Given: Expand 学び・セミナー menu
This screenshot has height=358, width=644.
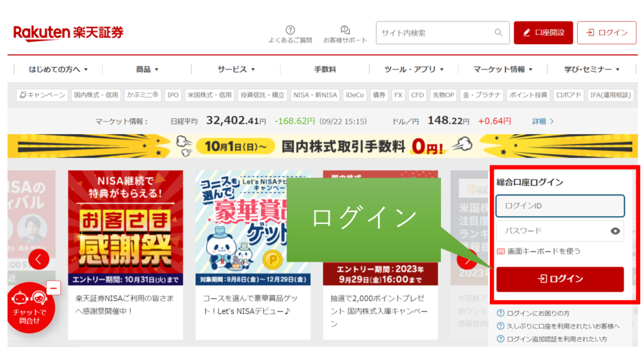Looking at the screenshot, I should click(591, 69).
